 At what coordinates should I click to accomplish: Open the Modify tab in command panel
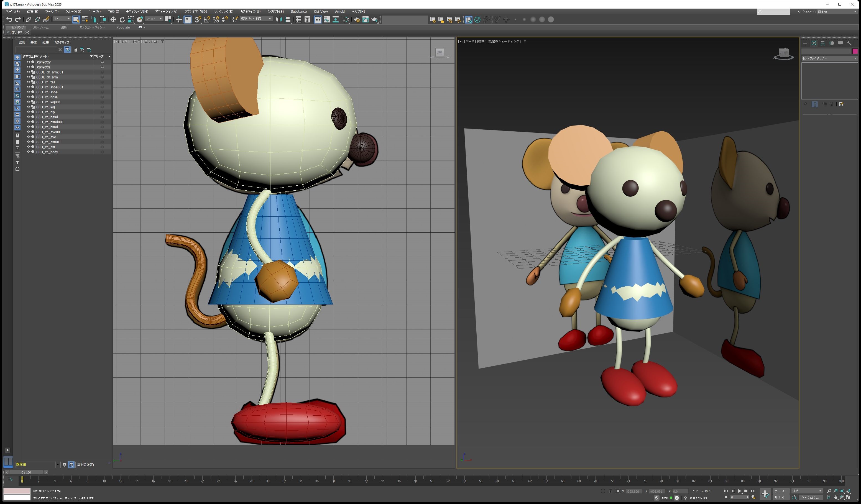814,44
